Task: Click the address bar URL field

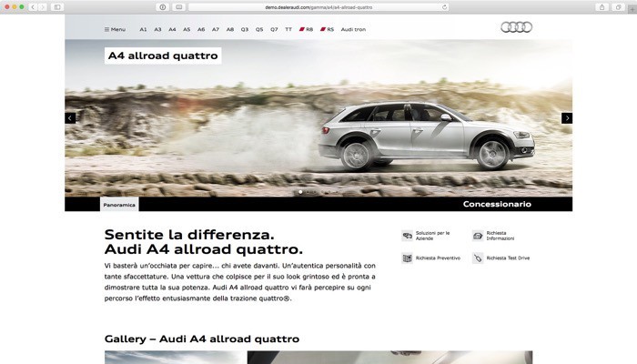Action: pos(318,7)
